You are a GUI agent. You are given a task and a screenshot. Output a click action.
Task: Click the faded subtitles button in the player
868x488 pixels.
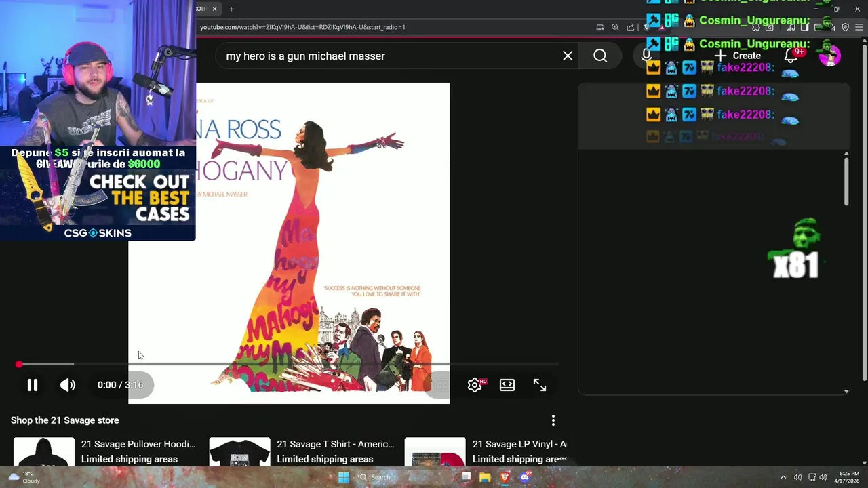[441, 385]
